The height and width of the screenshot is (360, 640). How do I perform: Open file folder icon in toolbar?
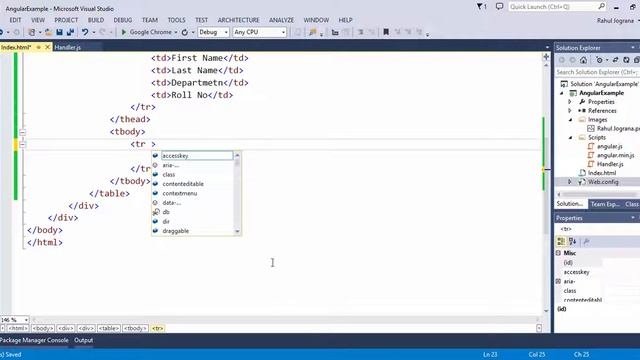point(48,32)
